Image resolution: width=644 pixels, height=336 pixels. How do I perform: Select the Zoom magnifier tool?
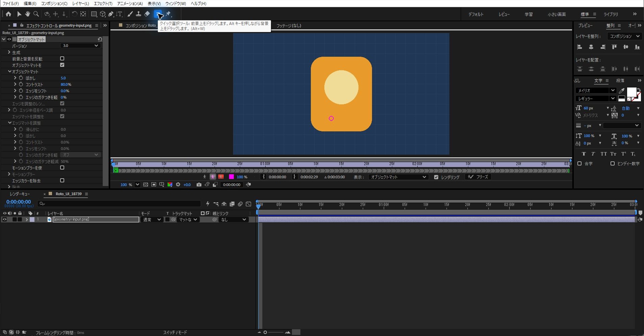pos(36,14)
